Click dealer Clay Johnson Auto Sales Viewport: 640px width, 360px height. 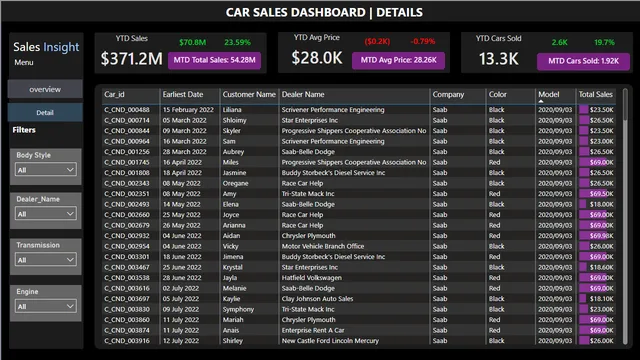click(317, 299)
